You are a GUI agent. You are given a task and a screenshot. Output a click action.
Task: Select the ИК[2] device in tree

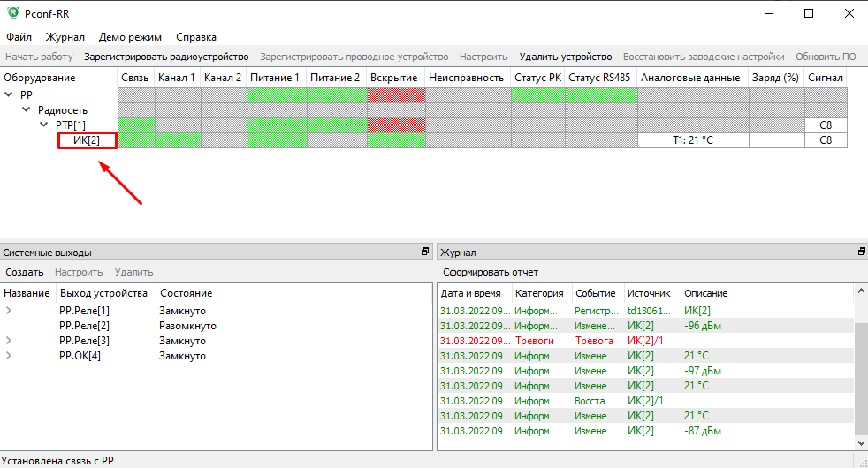87,140
